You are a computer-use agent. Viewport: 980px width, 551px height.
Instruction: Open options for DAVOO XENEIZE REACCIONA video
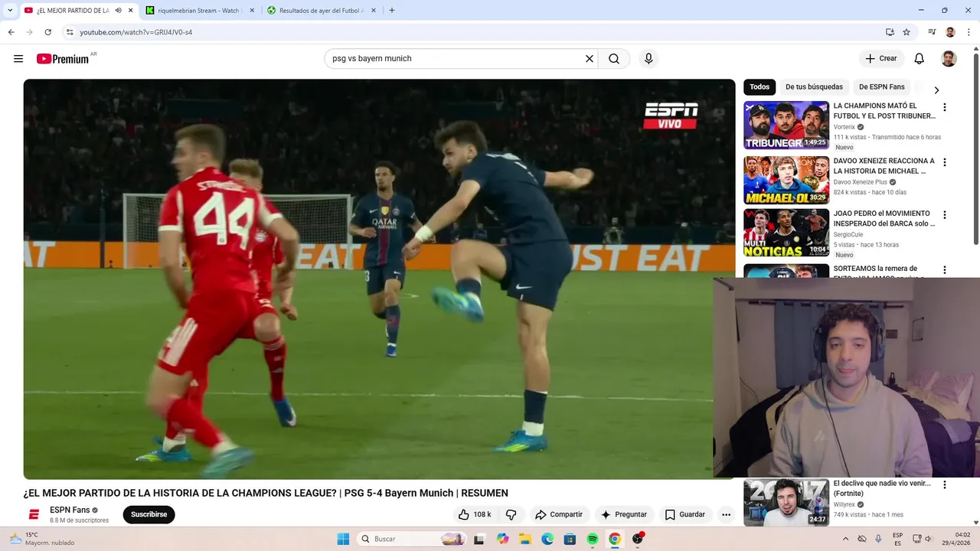point(944,162)
